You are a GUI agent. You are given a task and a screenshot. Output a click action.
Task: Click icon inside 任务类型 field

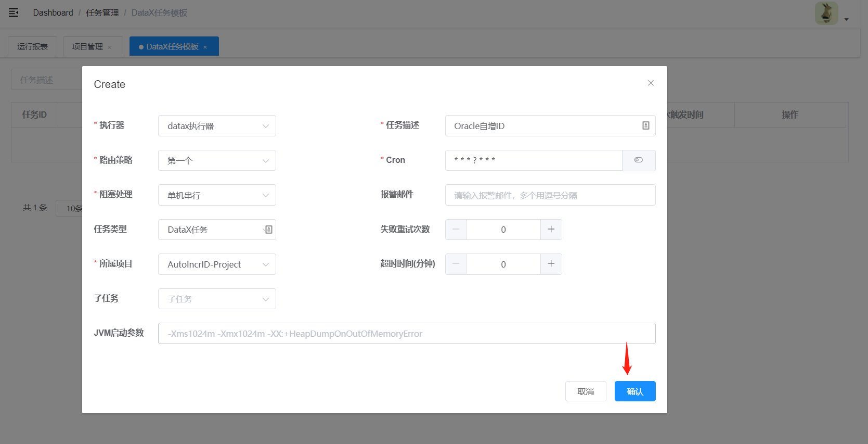(268, 230)
